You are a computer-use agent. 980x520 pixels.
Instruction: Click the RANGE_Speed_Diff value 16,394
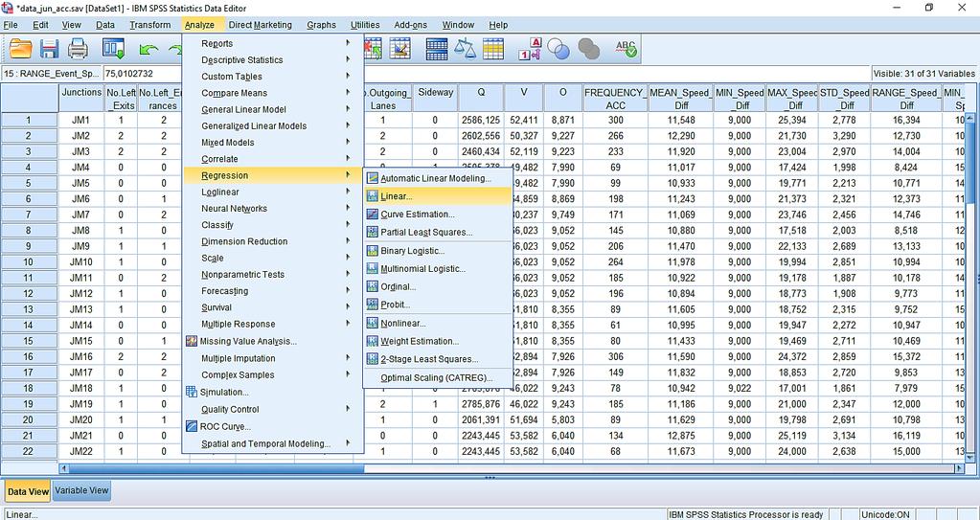coord(906,120)
